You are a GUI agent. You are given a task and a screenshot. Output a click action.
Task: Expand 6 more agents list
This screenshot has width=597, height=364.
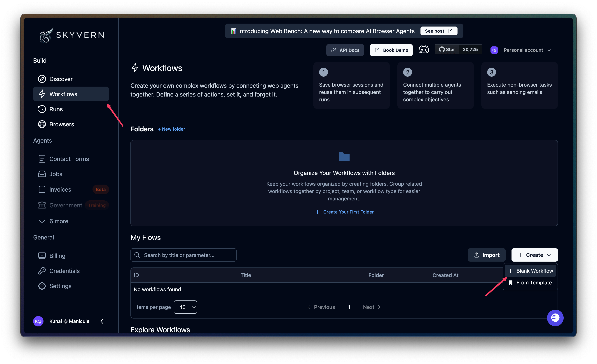pyautogui.click(x=54, y=221)
